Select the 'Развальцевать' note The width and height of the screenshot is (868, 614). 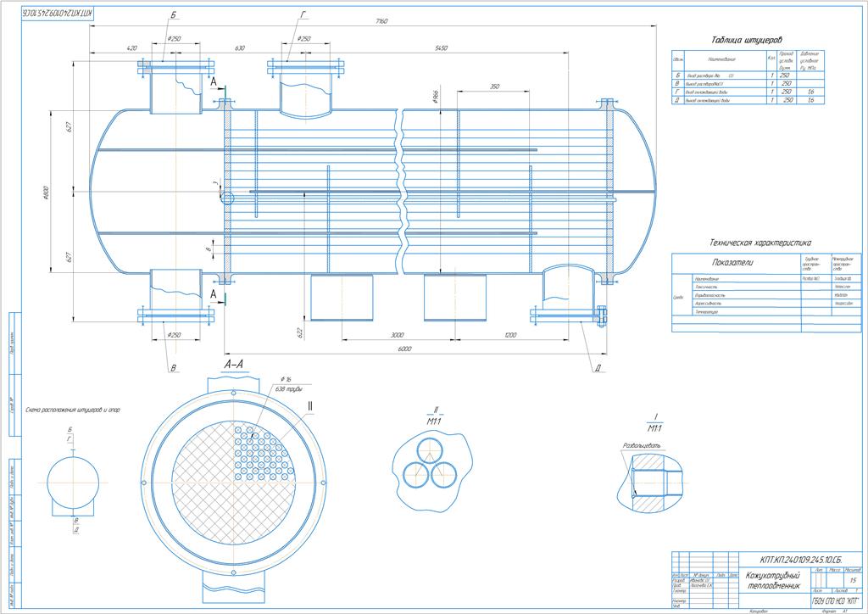click(x=643, y=446)
